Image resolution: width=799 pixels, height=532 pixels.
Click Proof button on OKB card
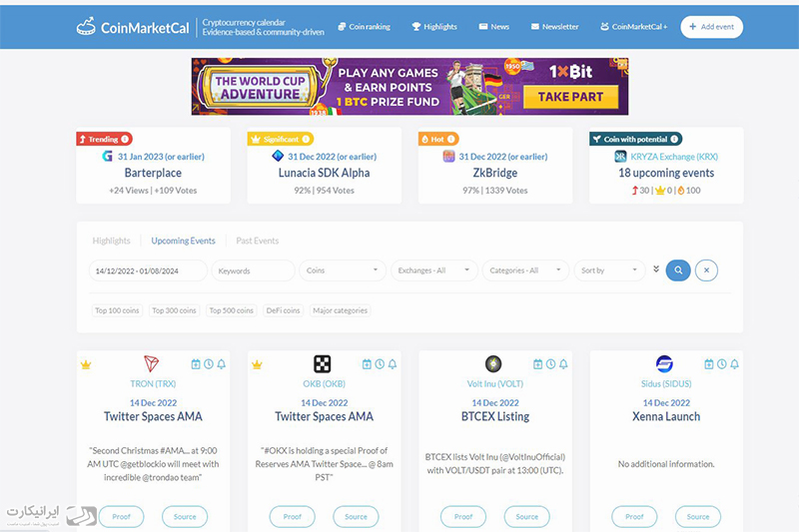pos(293,517)
